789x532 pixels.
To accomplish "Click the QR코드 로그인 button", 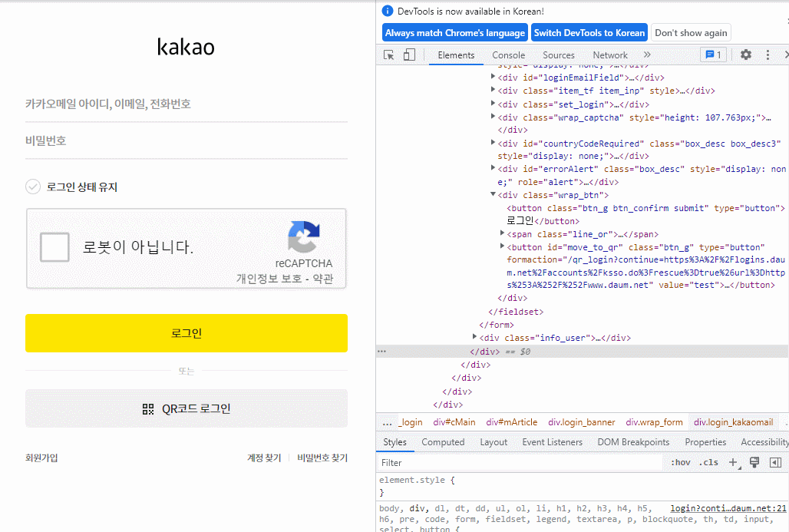I will (x=187, y=408).
